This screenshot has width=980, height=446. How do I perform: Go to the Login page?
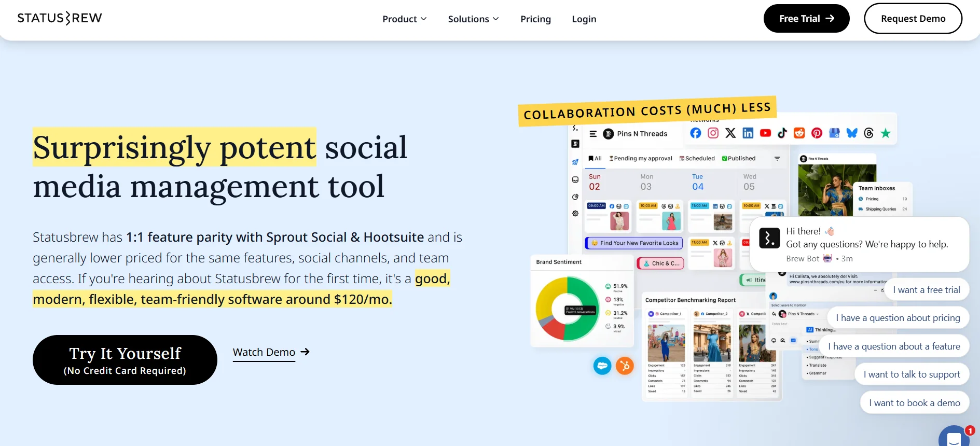(584, 19)
